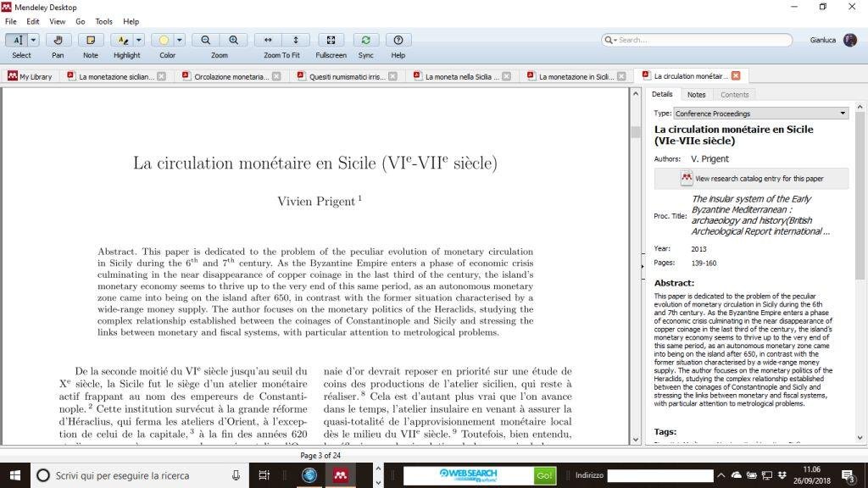Viewport: 868px width, 488px height.
Task: Open the Highlight tool dropdown arrow
Action: (139, 40)
